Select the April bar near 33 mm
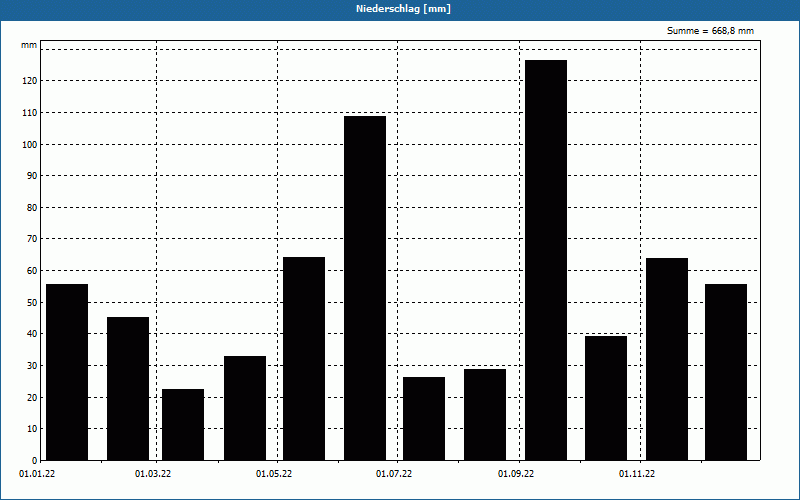Viewport: 800px width, 500px height. tap(245, 408)
